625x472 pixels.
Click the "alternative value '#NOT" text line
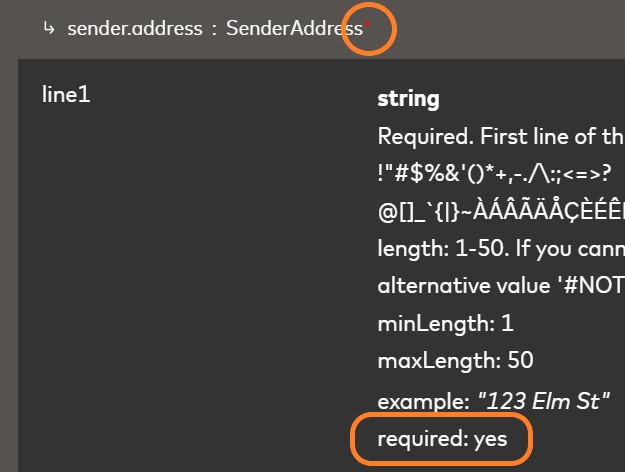(500, 285)
